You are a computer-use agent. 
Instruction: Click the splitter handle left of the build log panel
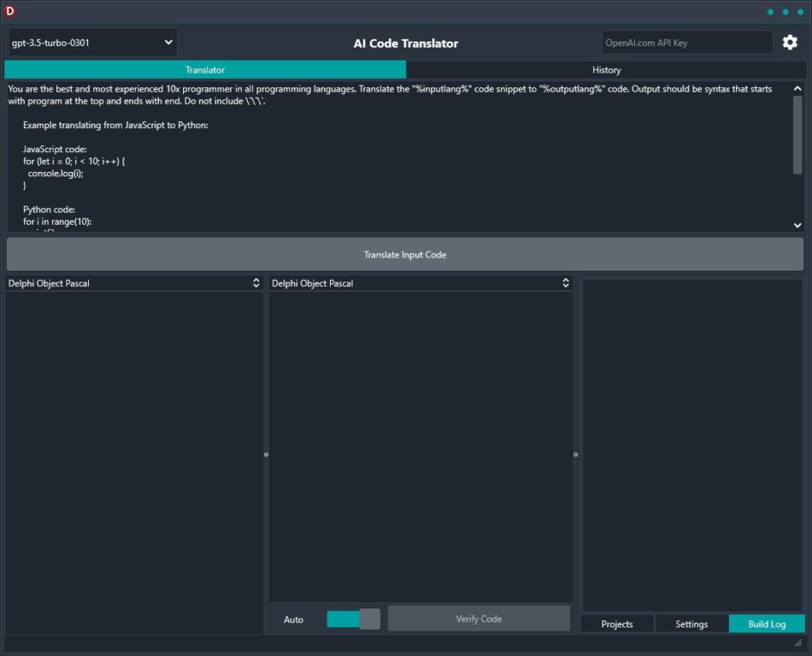(575, 455)
